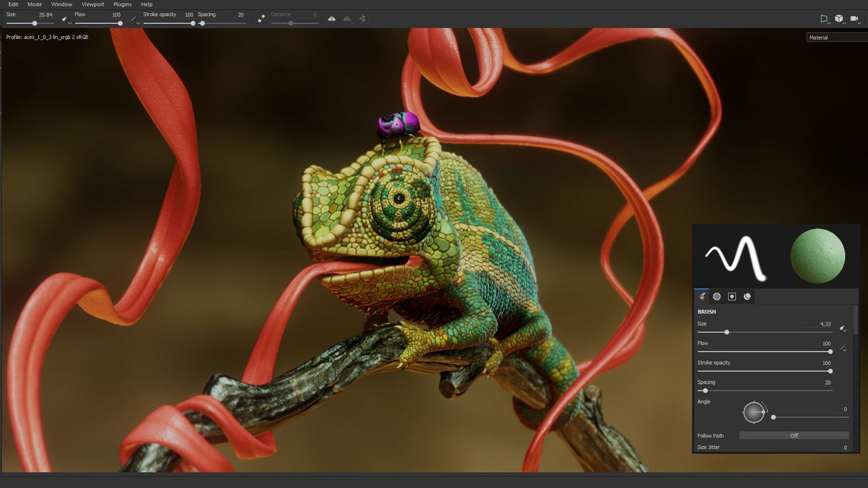868x488 pixels.
Task: Select the viewport display mode cube icon
Action: click(x=839, y=19)
